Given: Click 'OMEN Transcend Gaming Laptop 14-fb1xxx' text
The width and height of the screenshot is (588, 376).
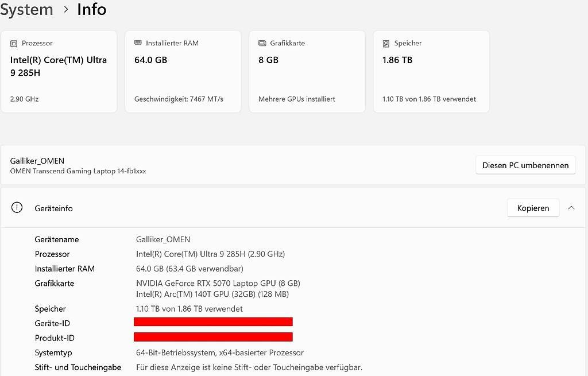Looking at the screenshot, I should [x=78, y=171].
